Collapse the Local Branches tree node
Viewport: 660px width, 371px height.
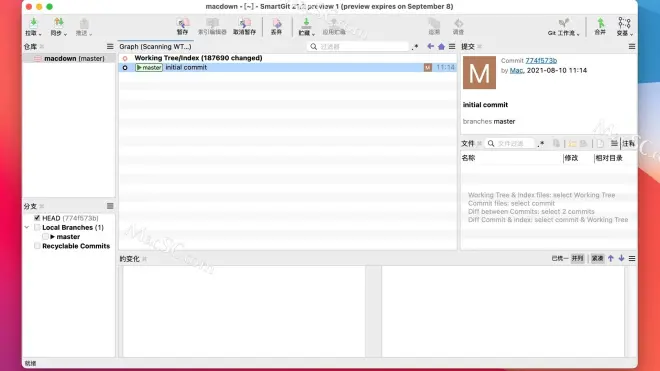click(27, 227)
